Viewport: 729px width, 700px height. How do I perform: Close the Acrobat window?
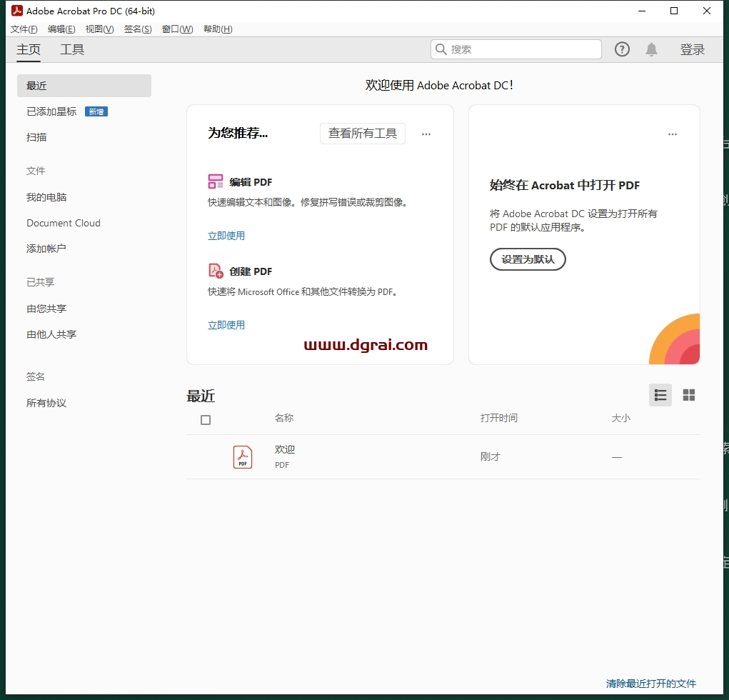point(707,11)
